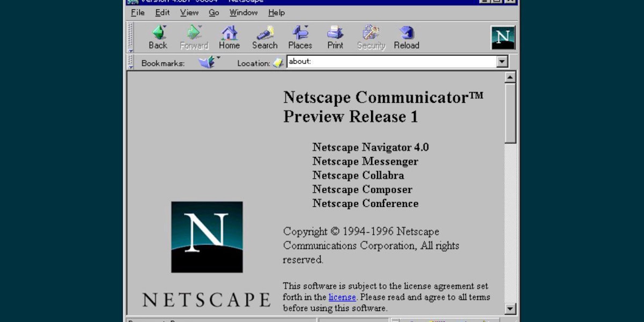Click the 'Netscape Composer' text
This screenshot has height=322, width=644.
(x=362, y=190)
